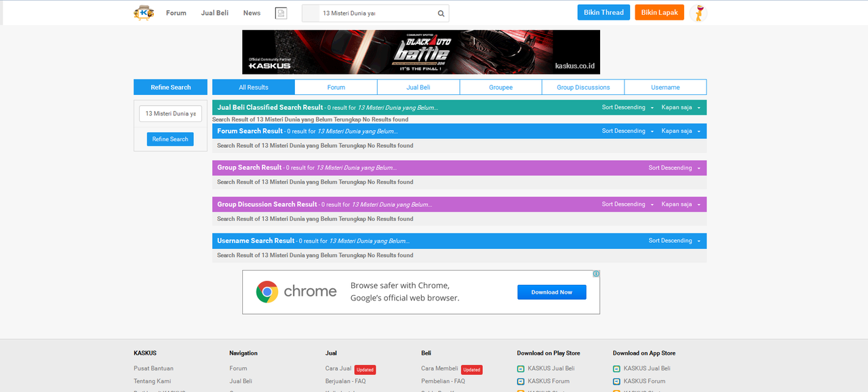Open Sort Descending dropdown in Group Search results
The image size is (868, 392).
[674, 168]
